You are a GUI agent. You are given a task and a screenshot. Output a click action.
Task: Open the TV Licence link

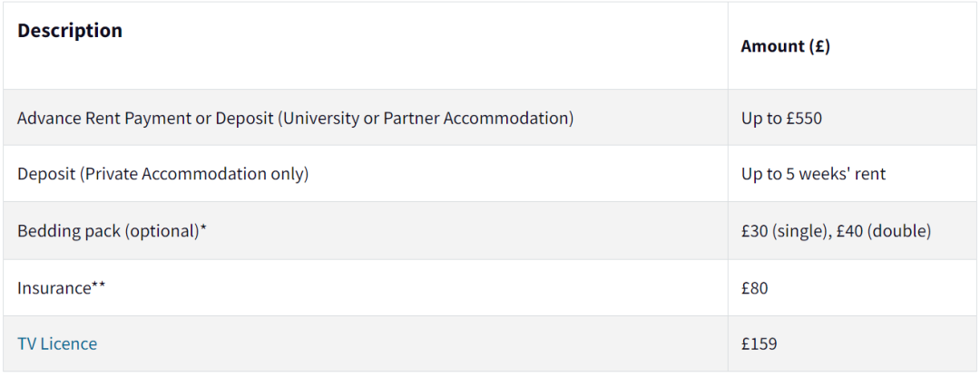[x=57, y=343]
